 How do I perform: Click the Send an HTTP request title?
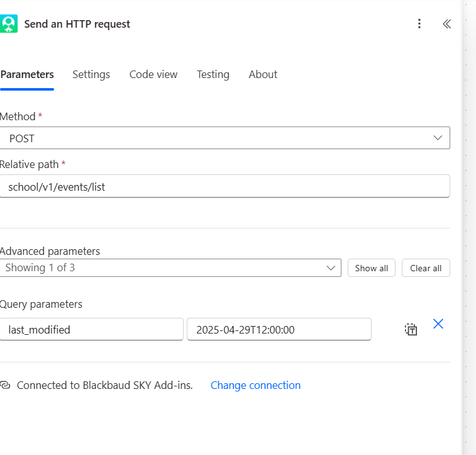(77, 24)
